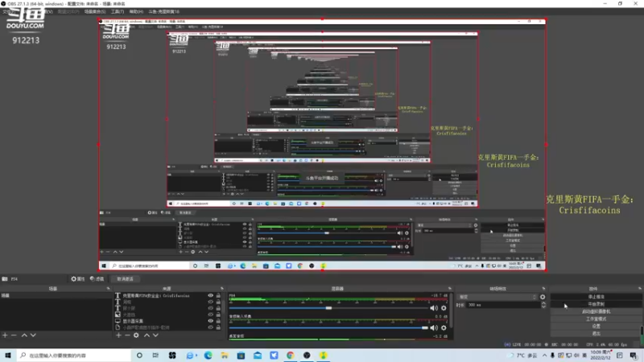Remove the selected source with the minus icon
The image size is (644, 362).
(x=127, y=335)
